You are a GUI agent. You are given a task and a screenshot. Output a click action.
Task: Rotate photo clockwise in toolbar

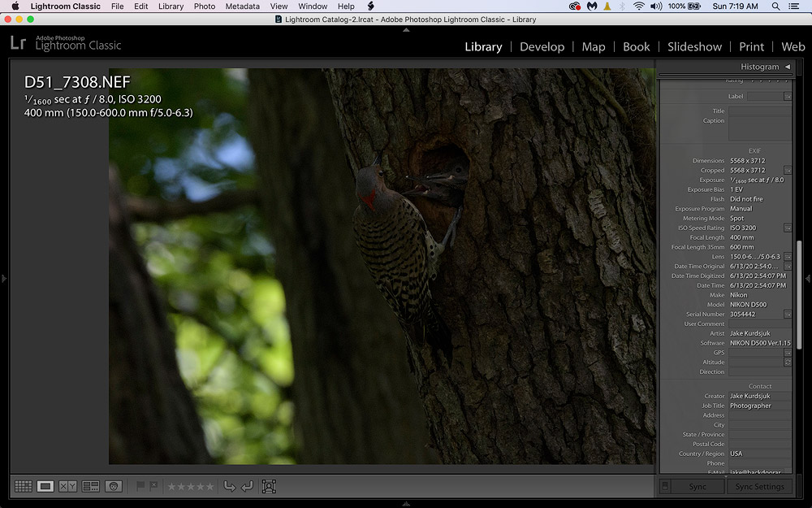click(247, 486)
